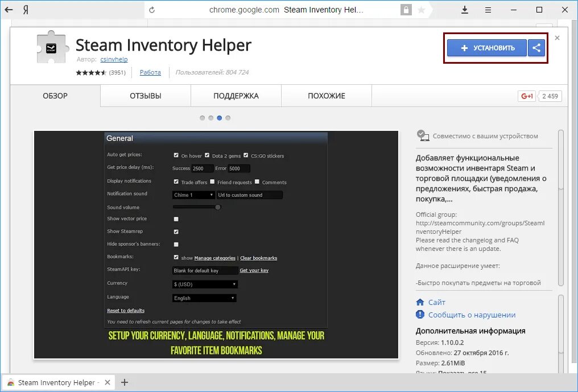This screenshot has width=578, height=392.
Task: Click the Success delay field 2500
Action: pyautogui.click(x=202, y=168)
